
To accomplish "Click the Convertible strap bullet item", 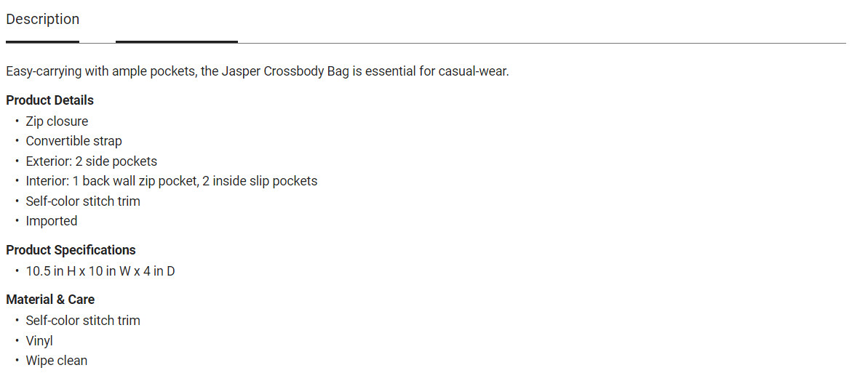I will point(73,141).
